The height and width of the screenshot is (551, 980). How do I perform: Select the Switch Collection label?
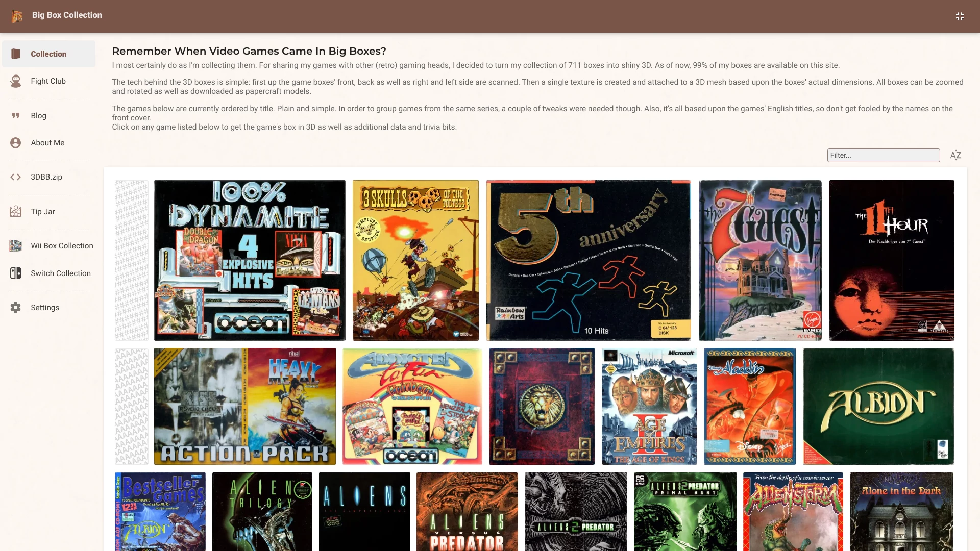[61, 273]
